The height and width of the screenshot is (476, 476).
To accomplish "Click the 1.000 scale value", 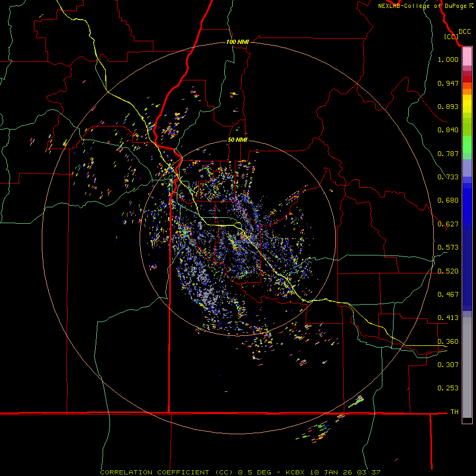I will coord(448,59).
